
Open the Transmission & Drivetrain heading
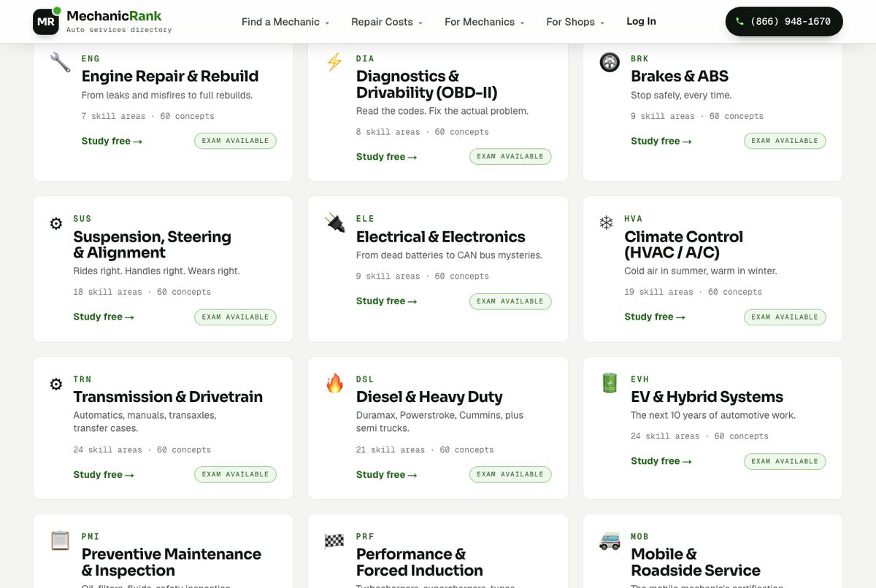click(x=168, y=397)
